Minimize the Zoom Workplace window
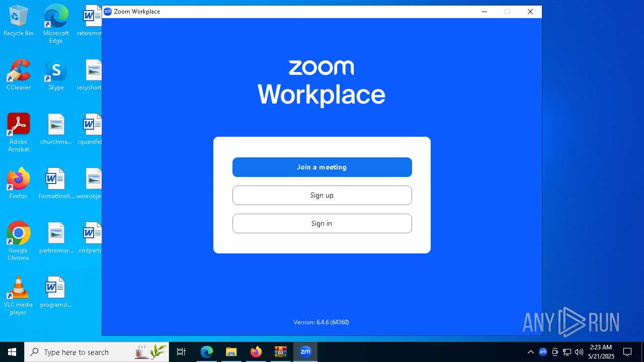 point(485,12)
